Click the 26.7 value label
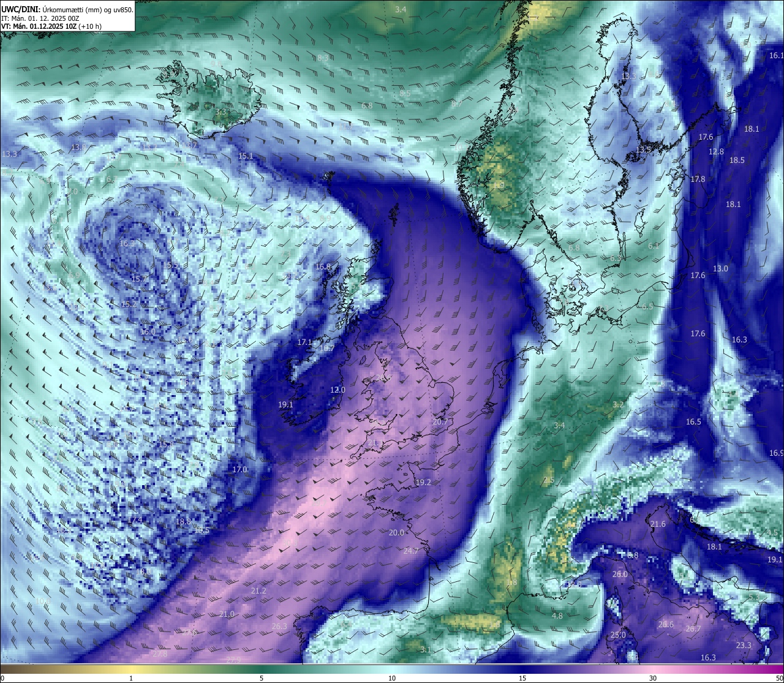784x683 pixels. [693, 629]
